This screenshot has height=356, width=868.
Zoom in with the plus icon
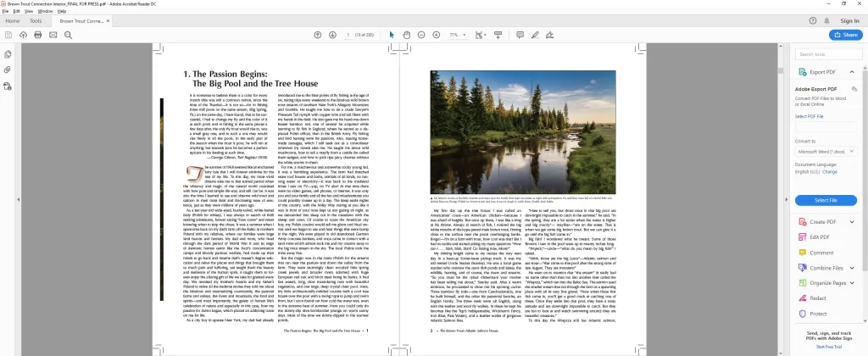(x=437, y=35)
